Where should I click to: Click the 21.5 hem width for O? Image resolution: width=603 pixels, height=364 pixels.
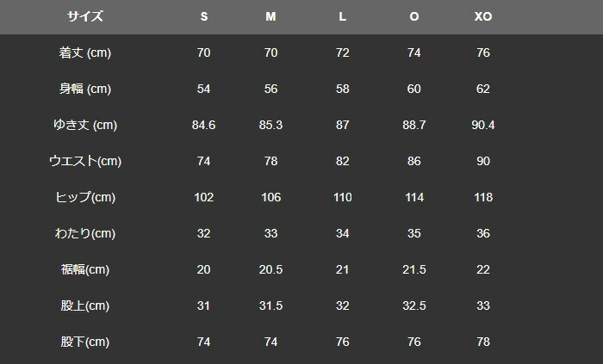click(414, 269)
